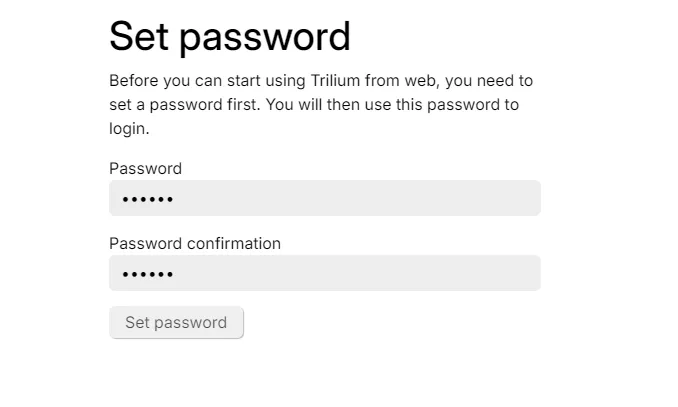
Task: Focus the Password confirmation input field
Action: pos(324,273)
